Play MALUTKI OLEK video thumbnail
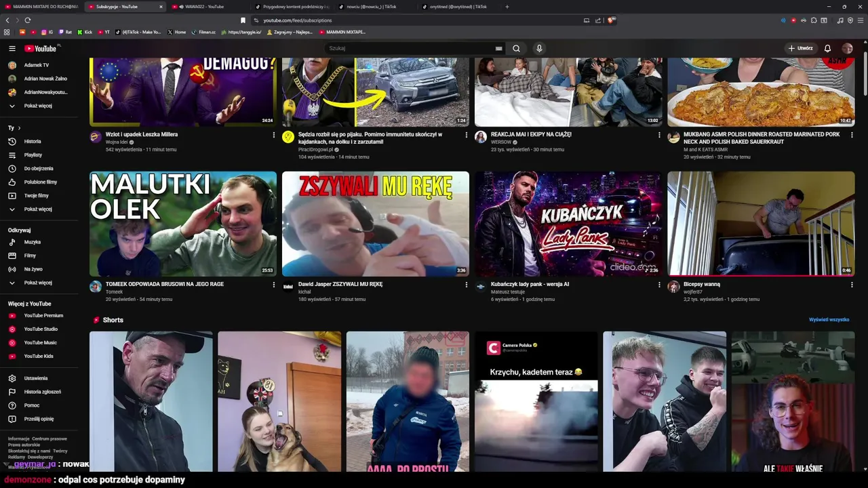Screen dimensions: 868x488 coord(183,224)
